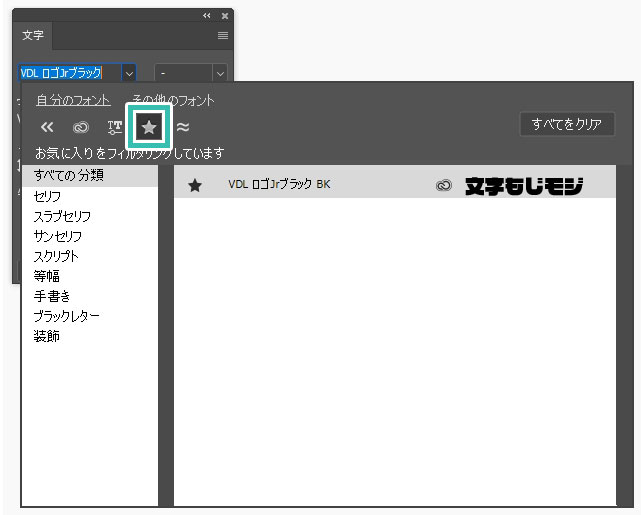Click the 文字もじモジ font preview sample

pyautogui.click(x=524, y=185)
